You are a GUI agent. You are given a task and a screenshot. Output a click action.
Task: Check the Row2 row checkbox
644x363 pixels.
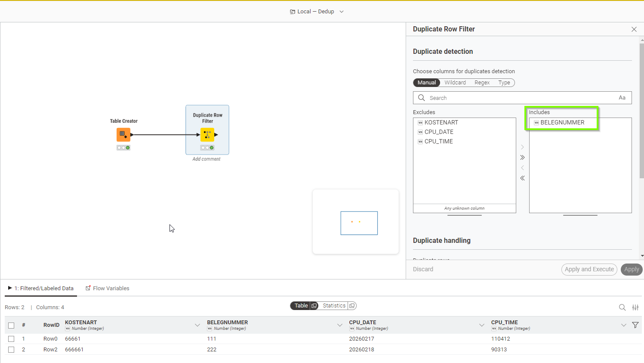11,350
